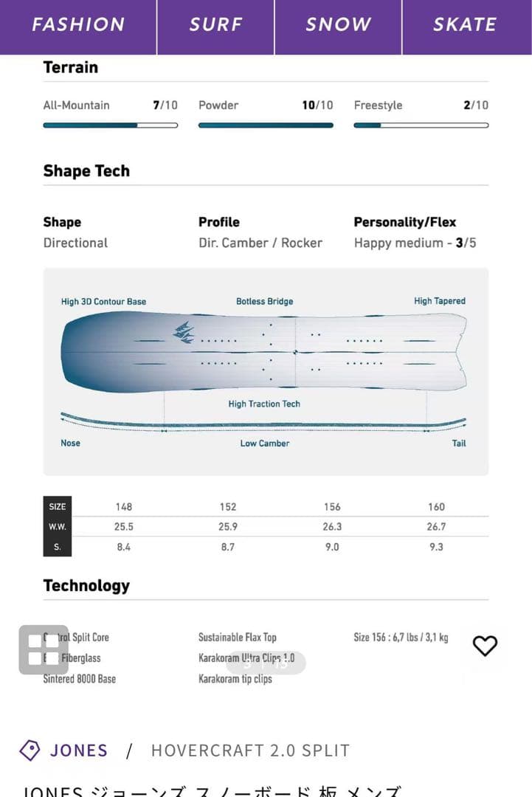Image resolution: width=532 pixels, height=797 pixels.
Task: Tap the Japanese product title text
Action: pyautogui.click(x=211, y=790)
